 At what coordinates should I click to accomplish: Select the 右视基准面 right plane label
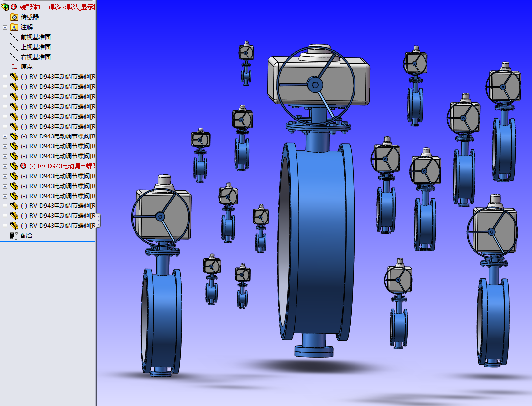click(36, 57)
